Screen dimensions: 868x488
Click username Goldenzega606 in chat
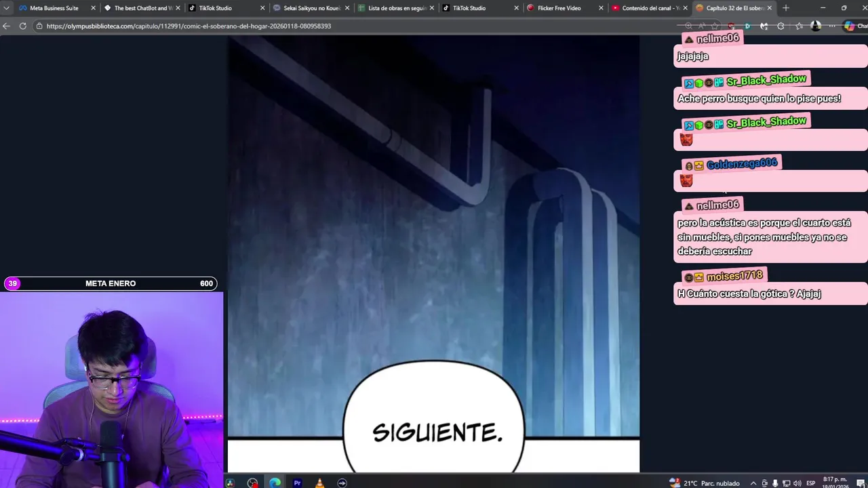(742, 164)
